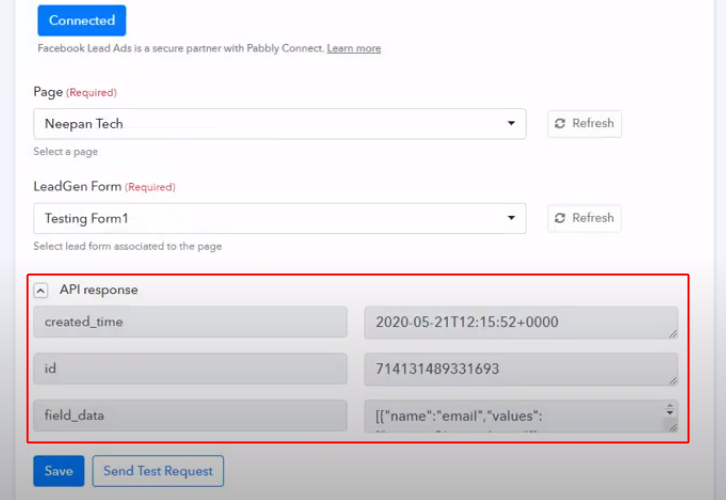Click Send Test Request button
Image resolution: width=726 pixels, height=500 pixels.
[158, 471]
